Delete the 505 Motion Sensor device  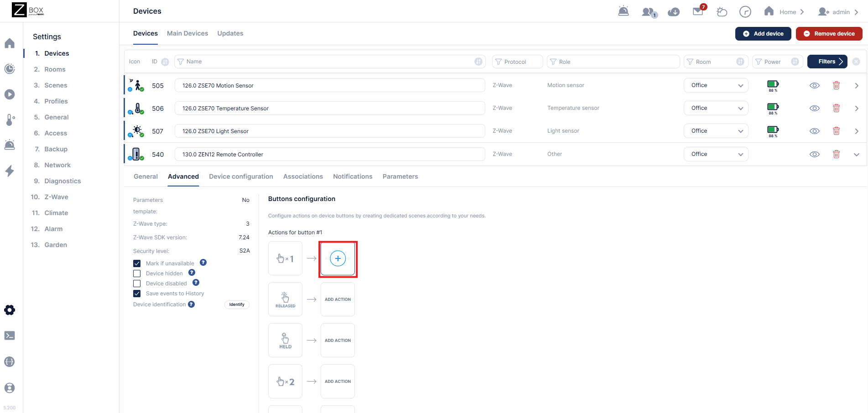837,85
